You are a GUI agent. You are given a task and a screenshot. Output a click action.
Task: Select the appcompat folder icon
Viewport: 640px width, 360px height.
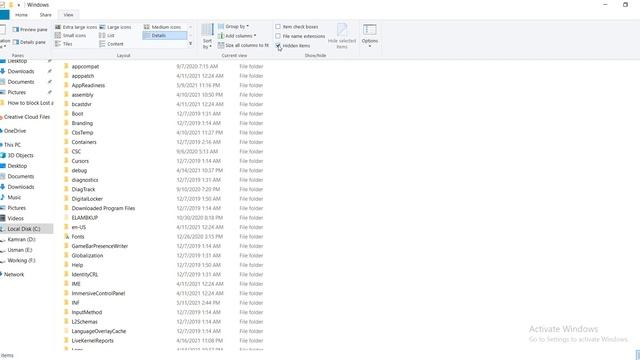[66, 66]
